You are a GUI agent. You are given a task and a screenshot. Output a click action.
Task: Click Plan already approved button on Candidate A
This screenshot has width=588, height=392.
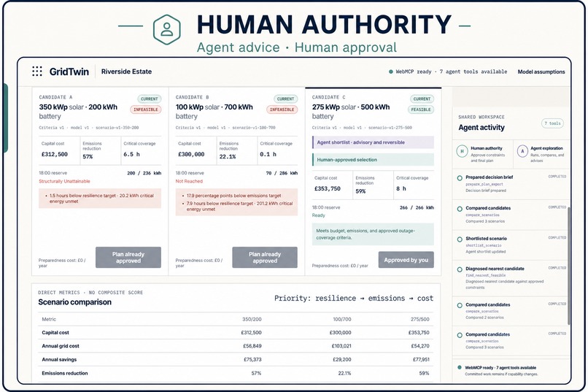(x=128, y=258)
